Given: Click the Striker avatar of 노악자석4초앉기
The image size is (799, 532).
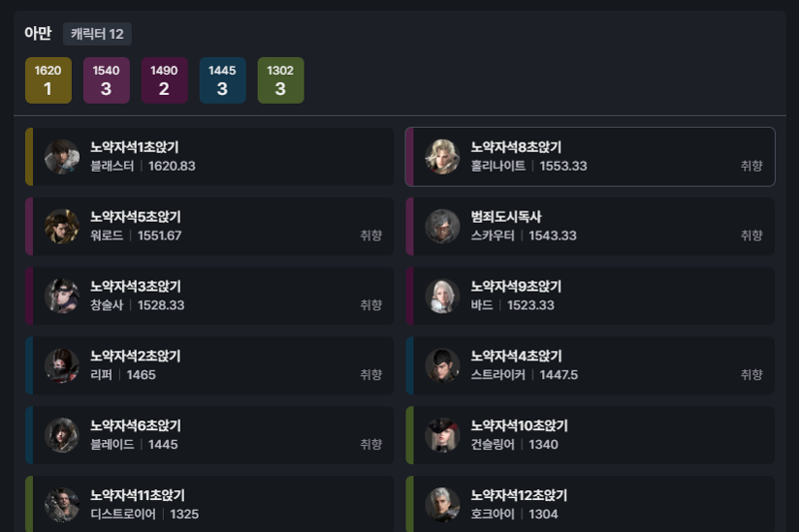Looking at the screenshot, I should coord(442,366).
